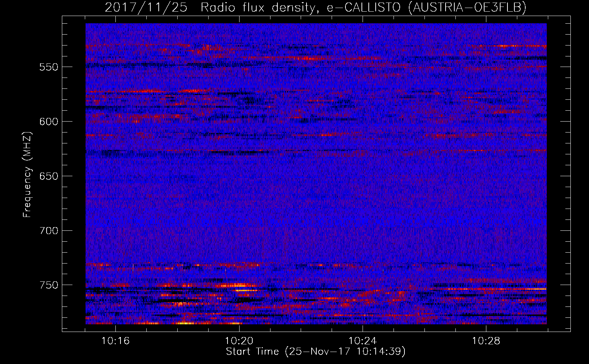Select the 700 frequency tick label
This screenshot has width=589, height=364.
[49, 231]
